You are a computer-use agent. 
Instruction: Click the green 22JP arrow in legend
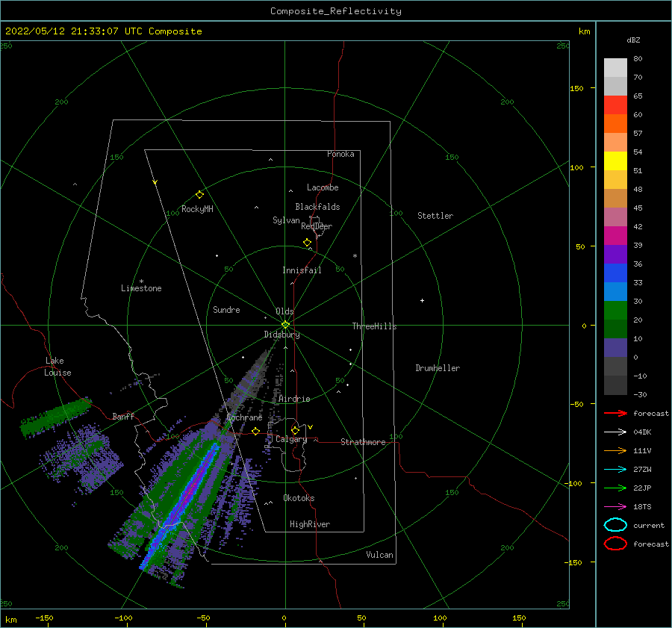(x=615, y=488)
